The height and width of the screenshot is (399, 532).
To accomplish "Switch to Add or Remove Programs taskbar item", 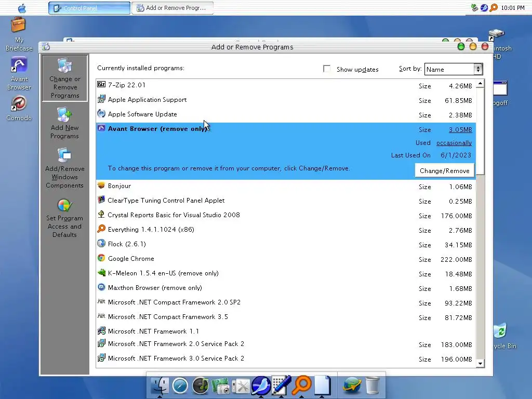I will click(172, 8).
